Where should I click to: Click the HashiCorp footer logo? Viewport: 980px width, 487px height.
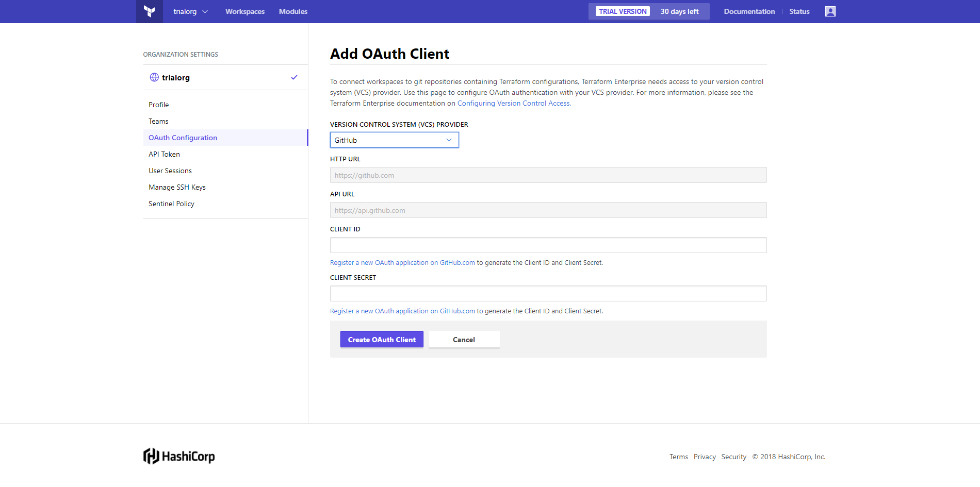[x=179, y=456]
